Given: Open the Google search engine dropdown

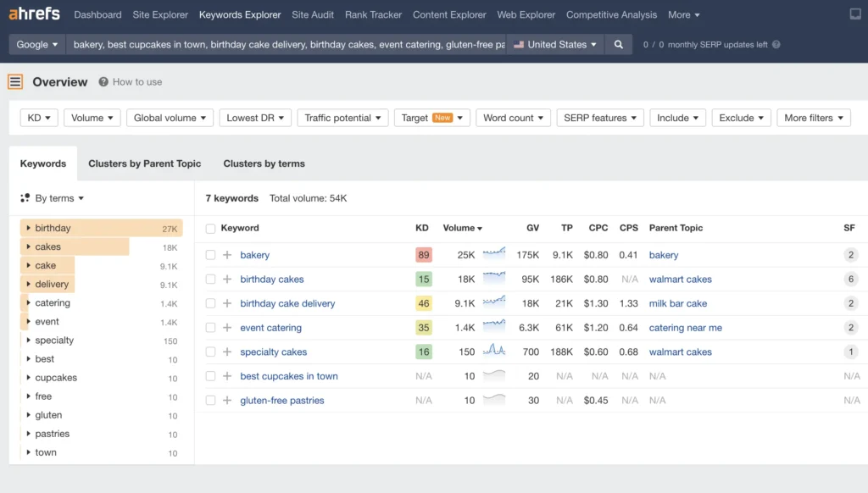Looking at the screenshot, I should coord(36,44).
